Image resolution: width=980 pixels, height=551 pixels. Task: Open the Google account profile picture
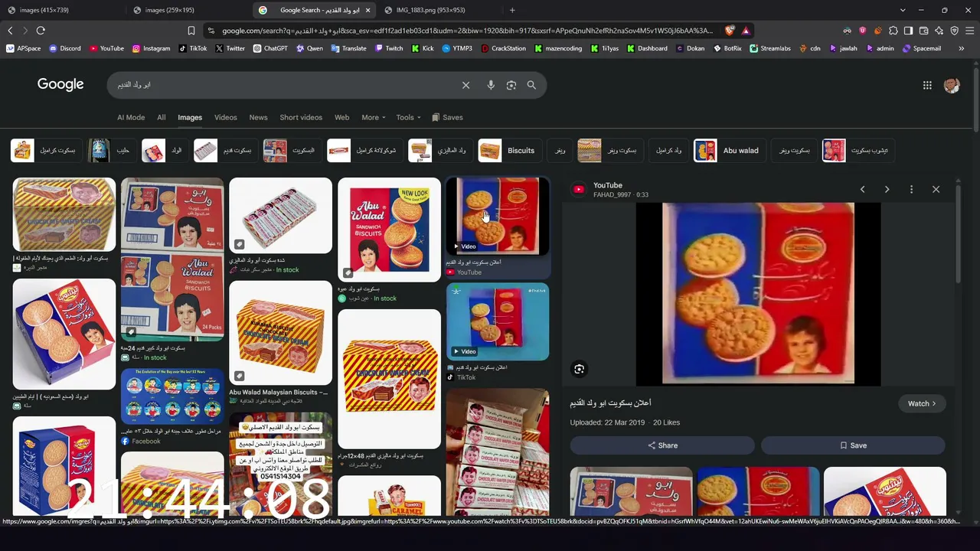click(x=952, y=85)
